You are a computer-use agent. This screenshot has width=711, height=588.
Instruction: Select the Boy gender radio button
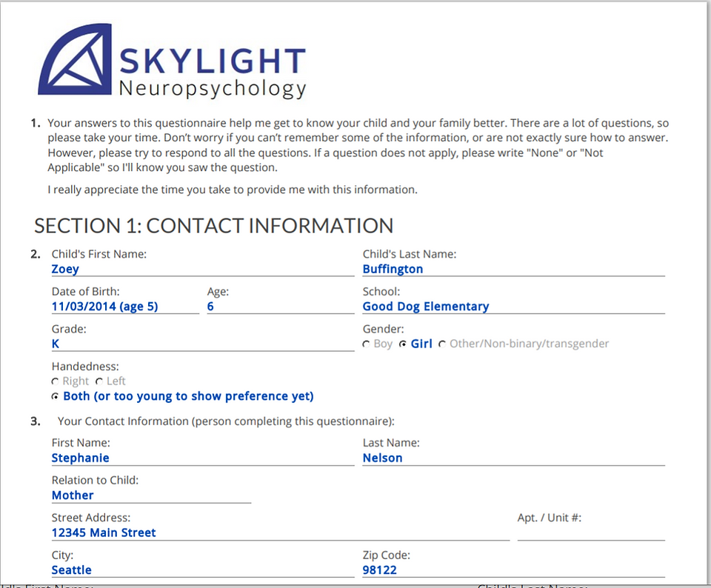click(x=366, y=344)
